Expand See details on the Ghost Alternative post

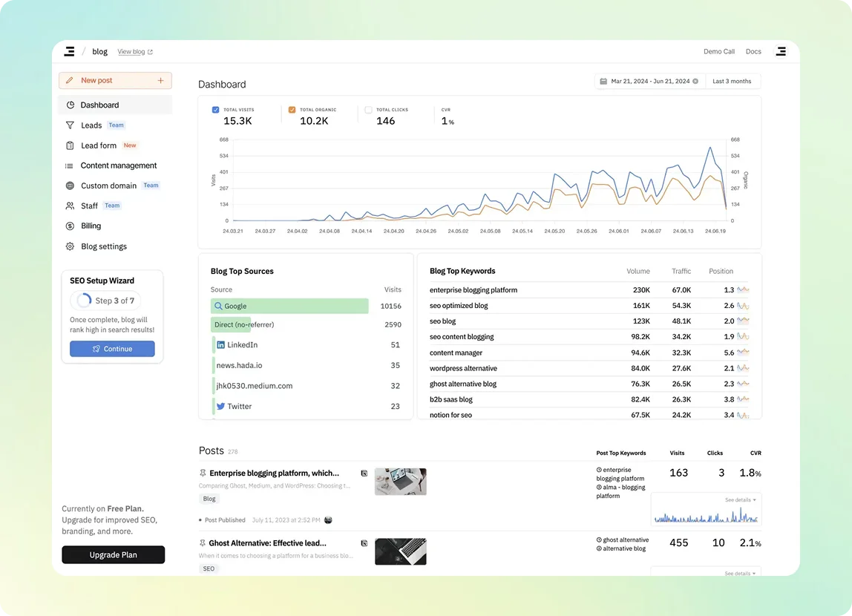pos(740,573)
